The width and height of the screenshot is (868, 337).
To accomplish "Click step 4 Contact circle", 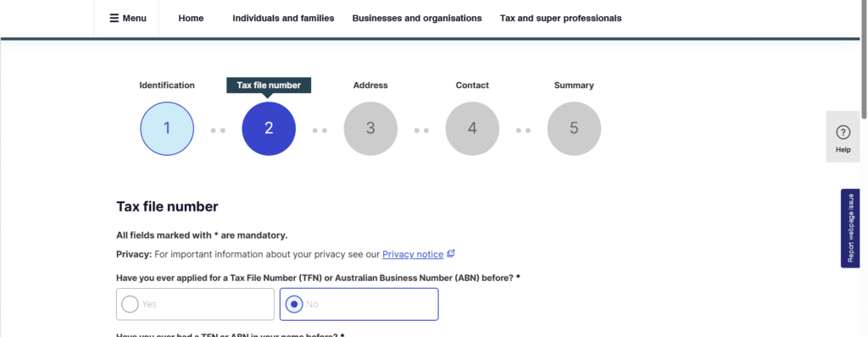I will pos(472,129).
